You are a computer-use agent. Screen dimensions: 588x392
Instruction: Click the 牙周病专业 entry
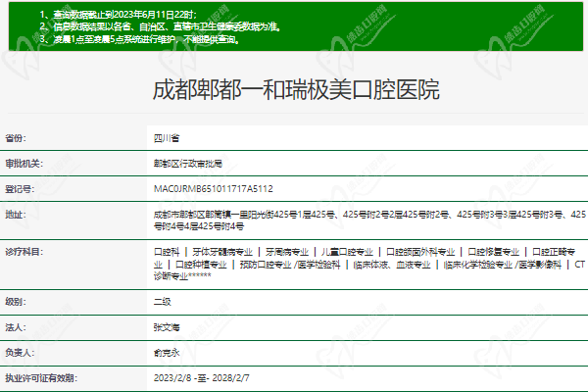287,252
